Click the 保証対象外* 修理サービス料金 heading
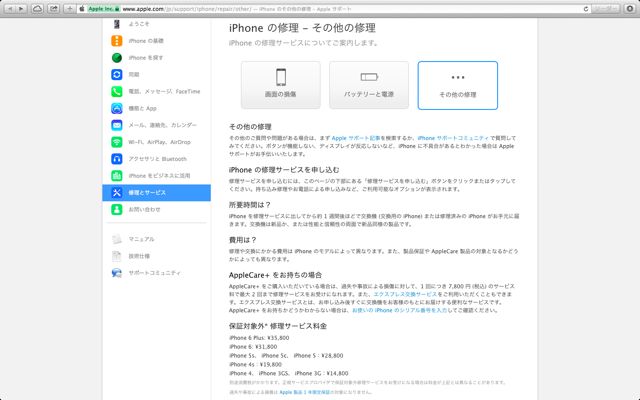This screenshot has width=640, height=400. (x=278, y=326)
